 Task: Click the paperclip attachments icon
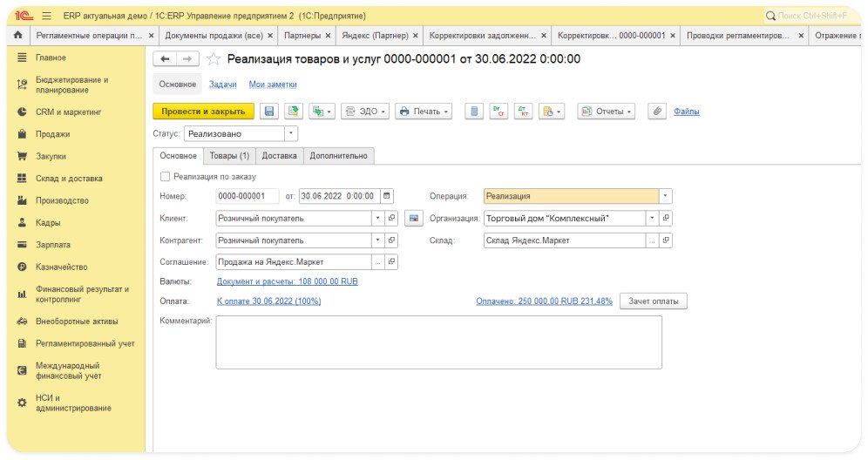[657, 112]
